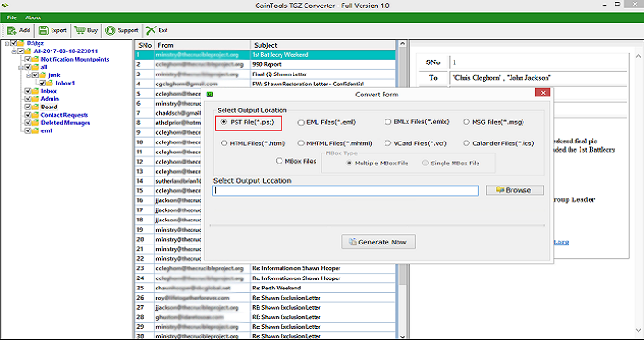Select the '1st Battlecry Weekend' email row
644x340 pixels.
click(265, 55)
